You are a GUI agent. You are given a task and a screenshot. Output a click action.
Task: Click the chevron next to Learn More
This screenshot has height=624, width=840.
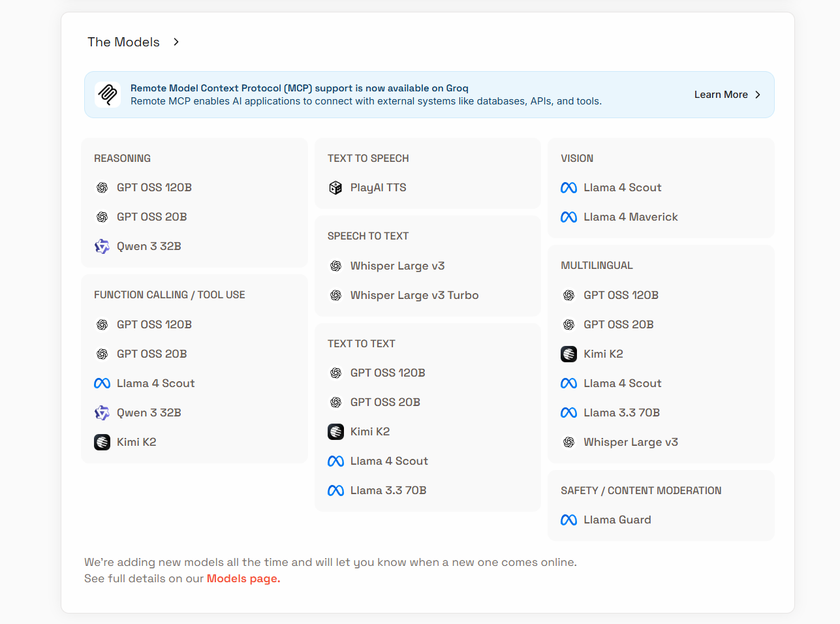(758, 95)
